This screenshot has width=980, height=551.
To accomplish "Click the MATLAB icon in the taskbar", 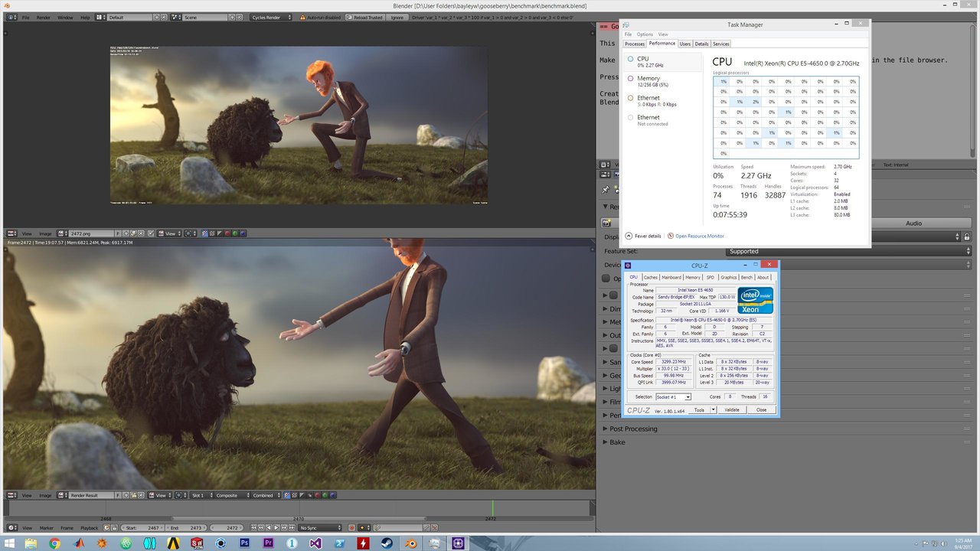I will click(78, 543).
